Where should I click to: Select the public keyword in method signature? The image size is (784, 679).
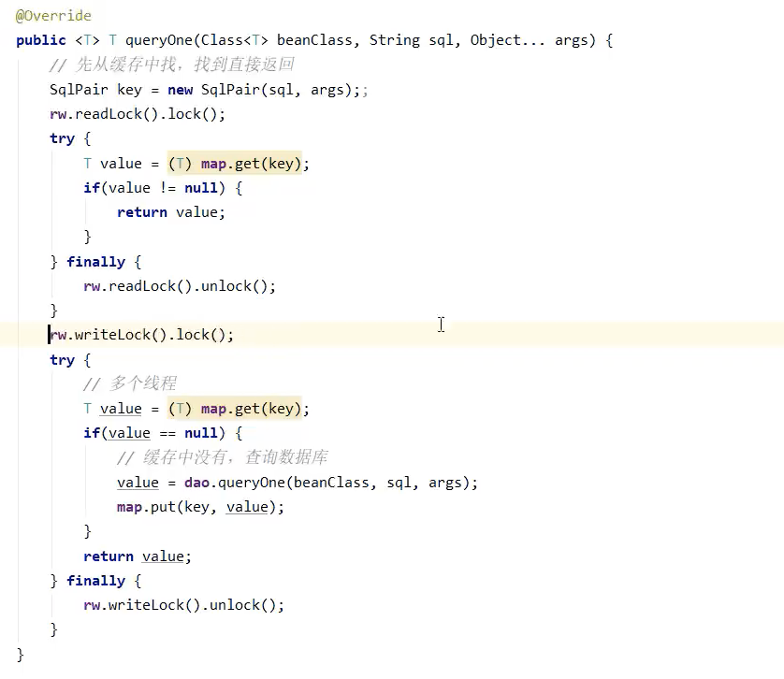[x=41, y=40]
